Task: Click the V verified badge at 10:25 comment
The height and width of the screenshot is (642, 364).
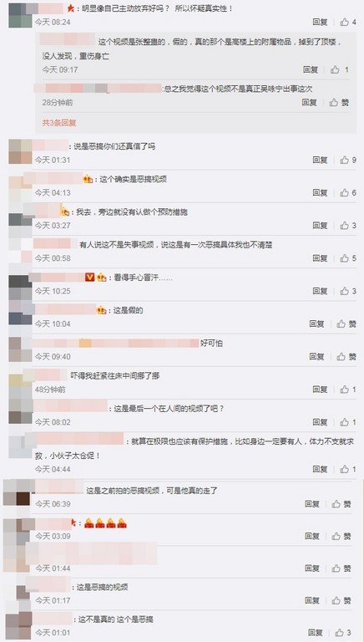Action: (90, 278)
